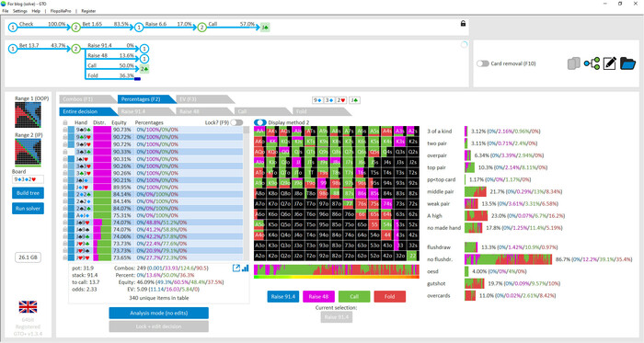Click the tree diagram icon
644x343 pixels.
[592, 63]
